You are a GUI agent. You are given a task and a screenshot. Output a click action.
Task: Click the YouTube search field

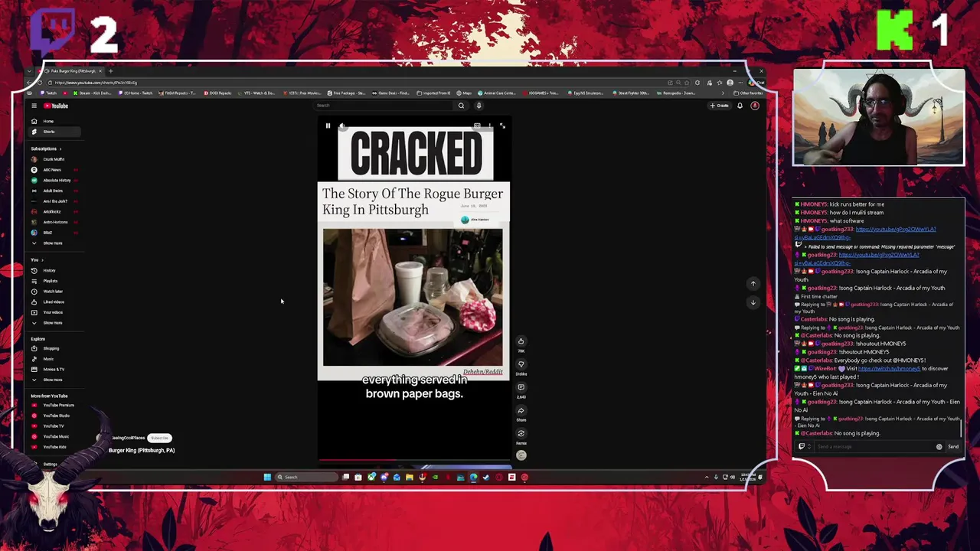tap(383, 106)
